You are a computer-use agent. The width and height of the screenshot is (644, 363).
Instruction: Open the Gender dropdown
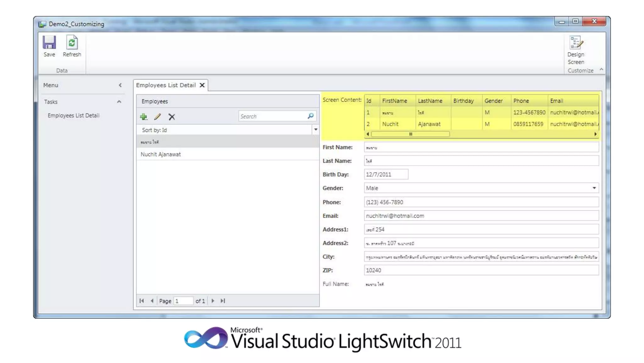[x=594, y=188]
